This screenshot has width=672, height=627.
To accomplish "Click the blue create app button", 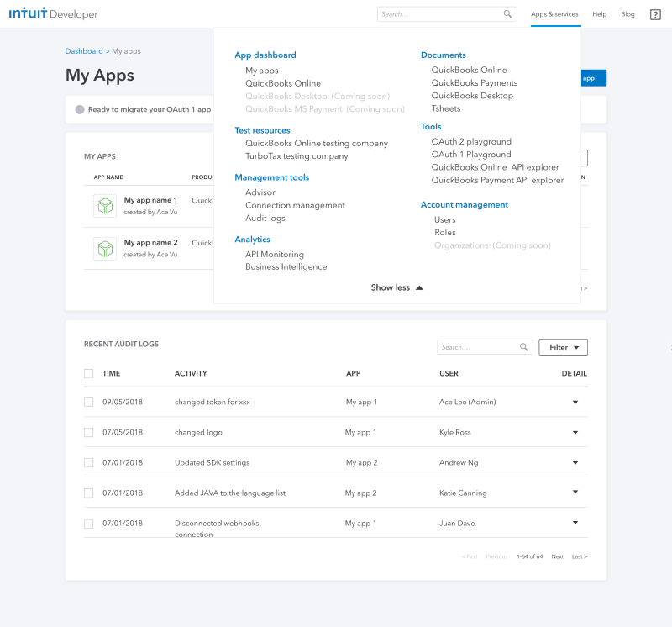I will pos(594,78).
